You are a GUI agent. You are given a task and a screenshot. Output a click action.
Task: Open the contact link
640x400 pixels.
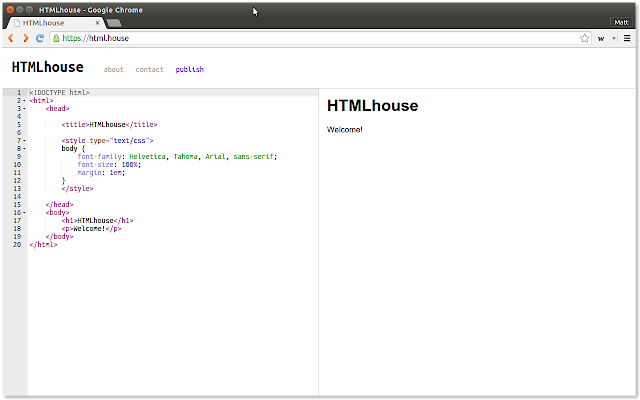(x=149, y=69)
